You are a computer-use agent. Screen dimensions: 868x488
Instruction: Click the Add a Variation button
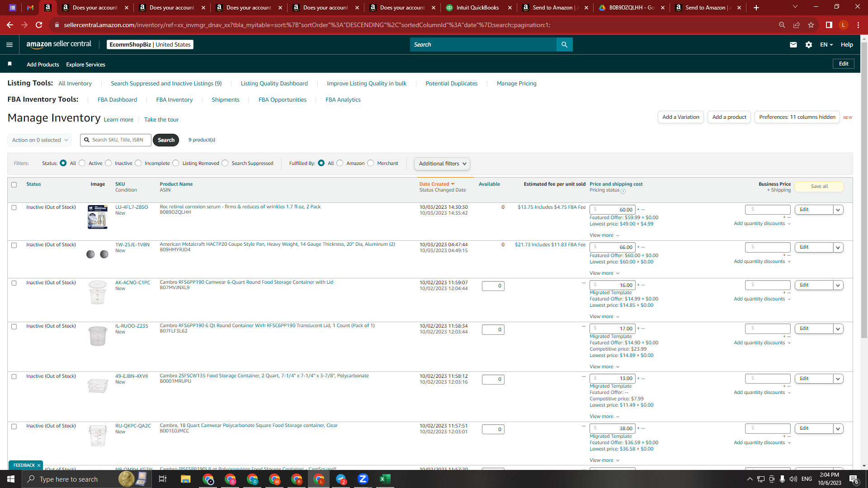681,117
